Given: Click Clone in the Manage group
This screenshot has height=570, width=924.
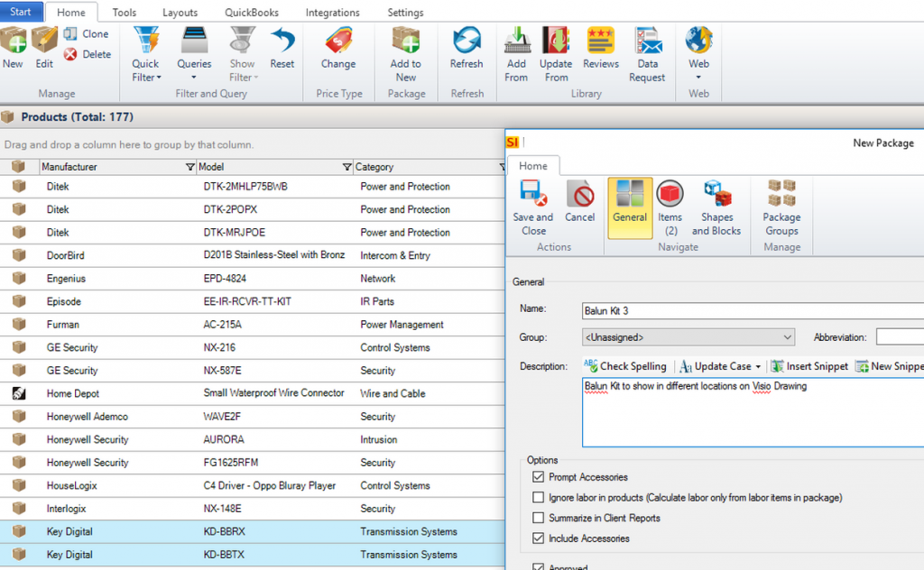Looking at the screenshot, I should tap(87, 34).
